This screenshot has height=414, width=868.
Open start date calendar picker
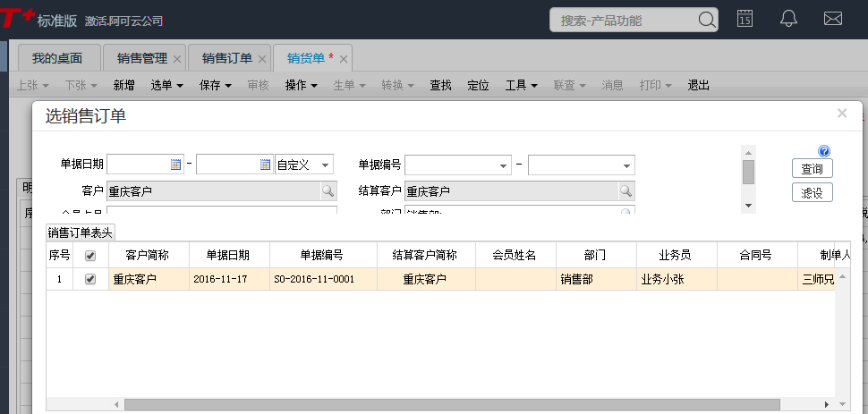[x=175, y=165]
